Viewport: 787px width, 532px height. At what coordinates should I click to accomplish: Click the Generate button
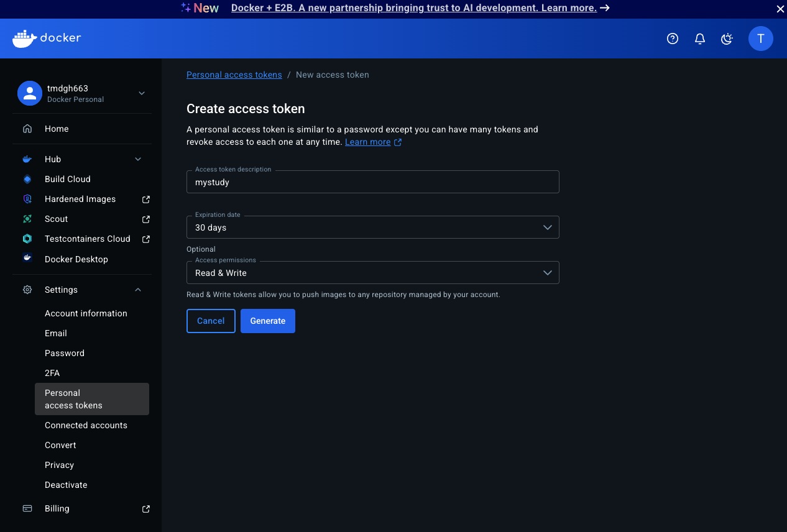tap(268, 321)
